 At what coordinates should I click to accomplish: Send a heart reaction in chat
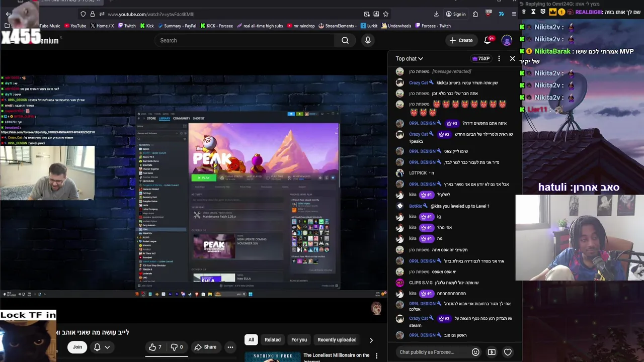coord(508,352)
